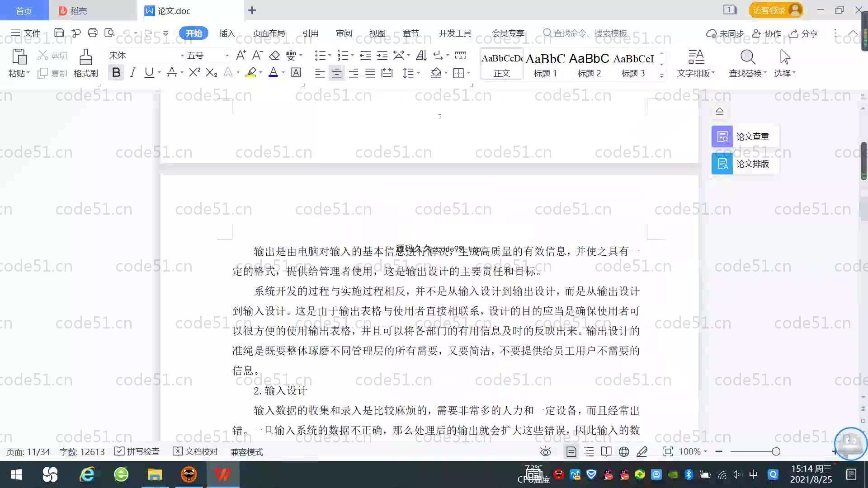Viewport: 868px width, 488px height.
Task: Decrease paragraph indent
Action: click(365, 55)
